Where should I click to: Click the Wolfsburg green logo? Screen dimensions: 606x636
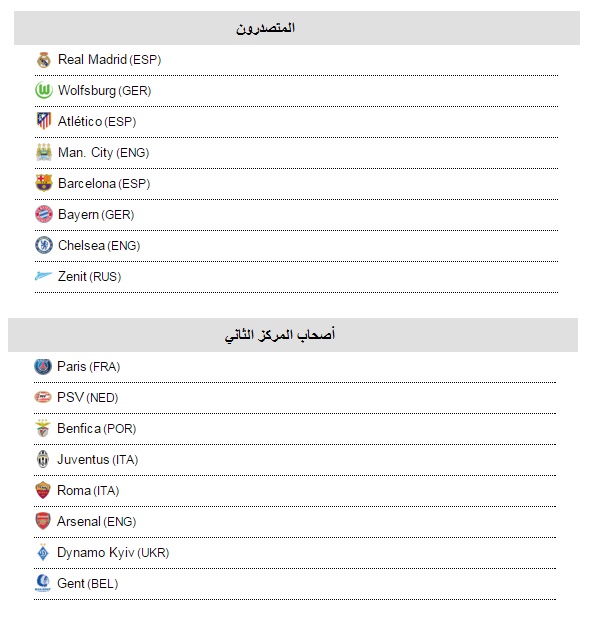coord(44,90)
